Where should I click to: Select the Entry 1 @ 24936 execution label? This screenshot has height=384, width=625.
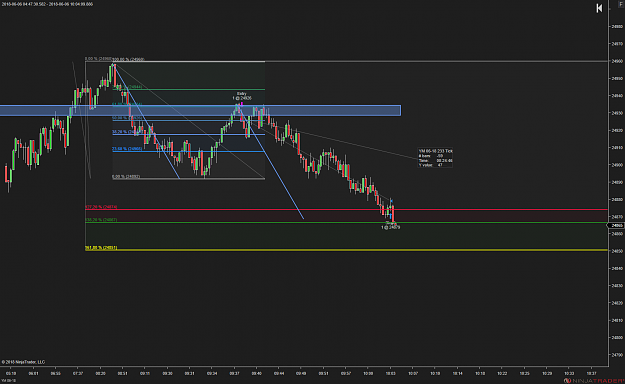pyautogui.click(x=242, y=96)
